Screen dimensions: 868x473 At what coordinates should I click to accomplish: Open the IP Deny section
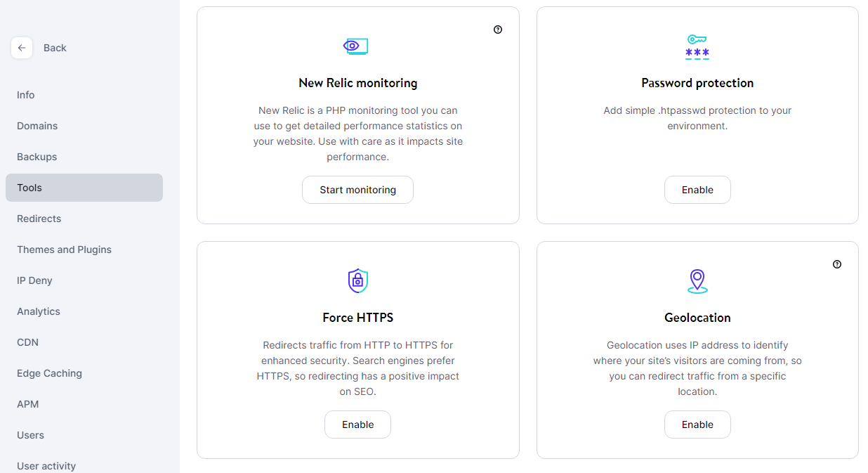pyautogui.click(x=34, y=280)
